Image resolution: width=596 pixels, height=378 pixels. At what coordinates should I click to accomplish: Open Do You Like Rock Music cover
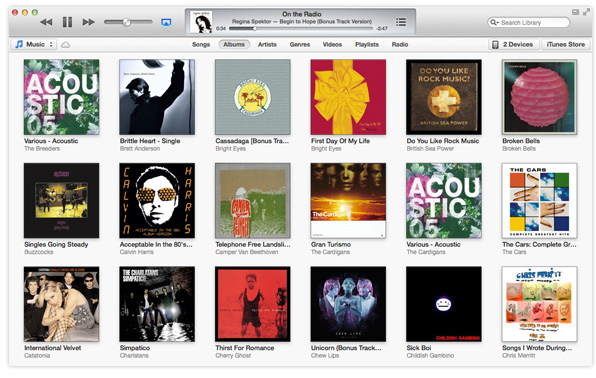444,97
